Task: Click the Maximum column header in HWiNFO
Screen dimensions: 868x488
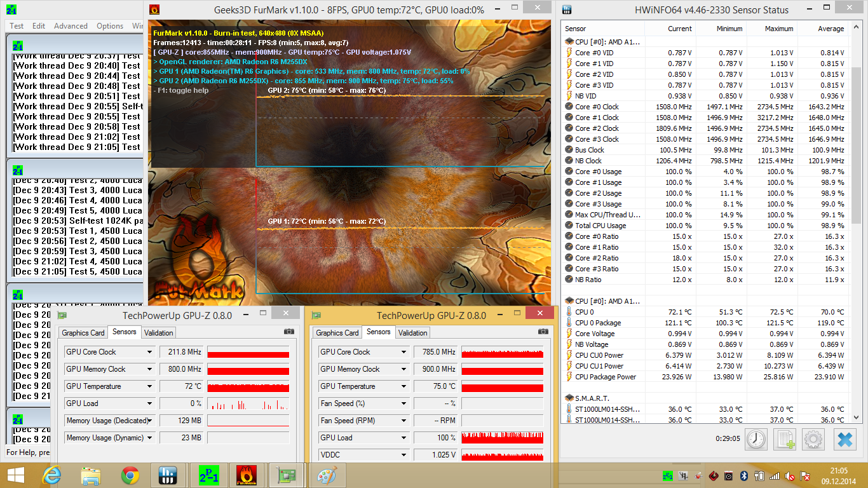Action: pos(772,29)
